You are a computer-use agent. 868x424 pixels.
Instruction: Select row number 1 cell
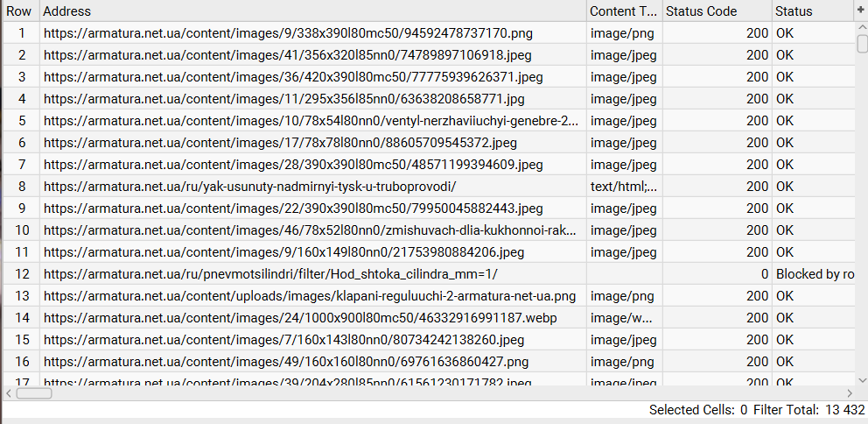click(x=21, y=33)
